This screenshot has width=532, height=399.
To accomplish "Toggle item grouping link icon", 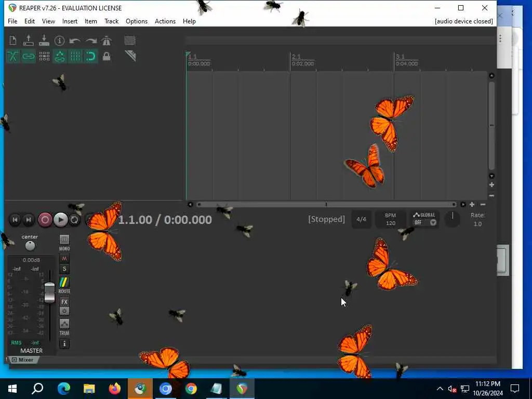I will [29, 56].
